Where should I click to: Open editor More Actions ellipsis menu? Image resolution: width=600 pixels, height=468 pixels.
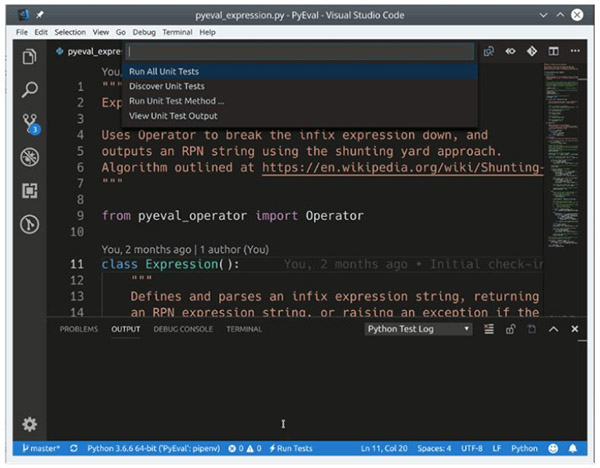(x=575, y=51)
